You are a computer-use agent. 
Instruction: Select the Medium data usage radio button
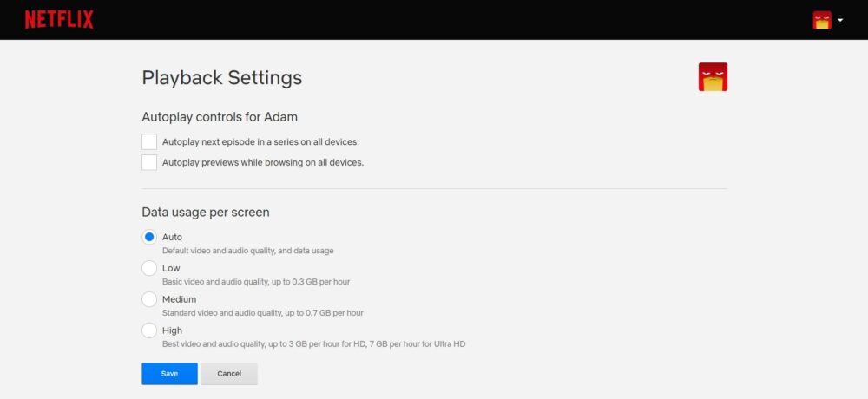(149, 299)
